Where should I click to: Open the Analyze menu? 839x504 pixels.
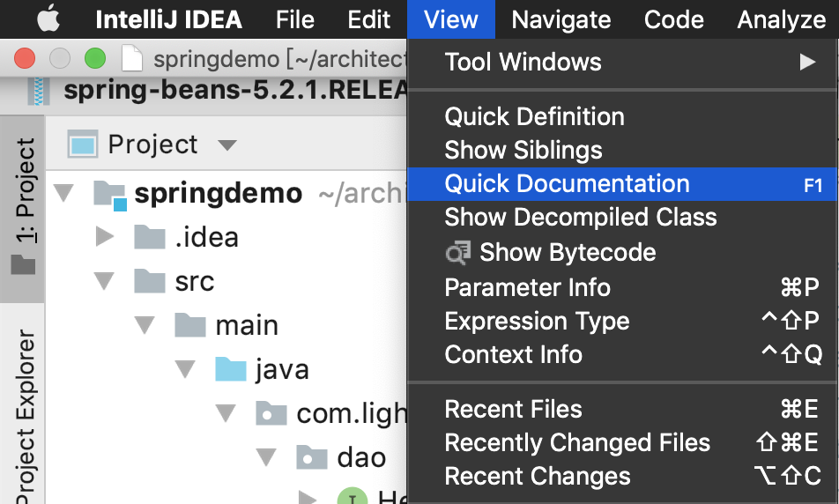pos(781,19)
